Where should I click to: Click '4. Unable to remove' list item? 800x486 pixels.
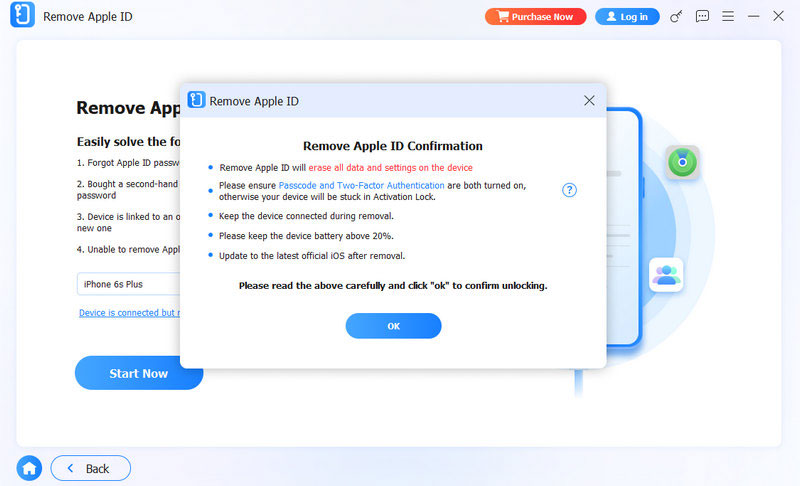(128, 249)
